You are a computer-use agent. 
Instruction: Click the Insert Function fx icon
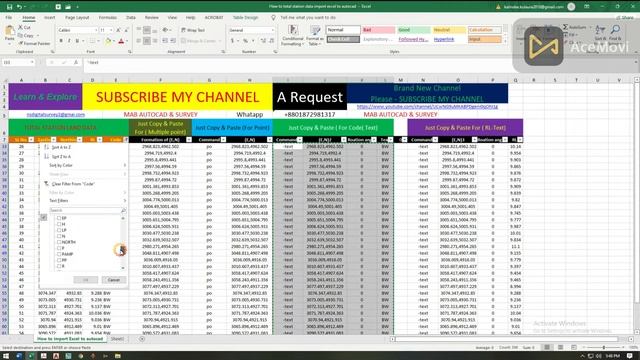(x=76, y=62)
